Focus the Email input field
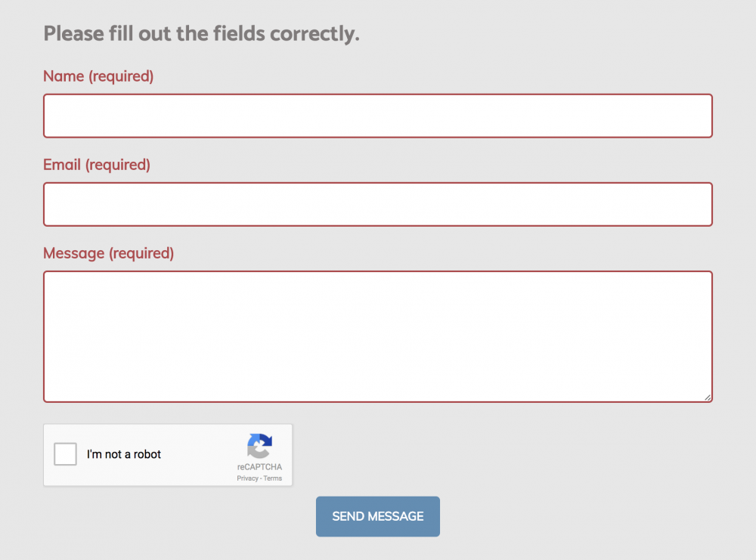The image size is (756, 560). point(378,204)
